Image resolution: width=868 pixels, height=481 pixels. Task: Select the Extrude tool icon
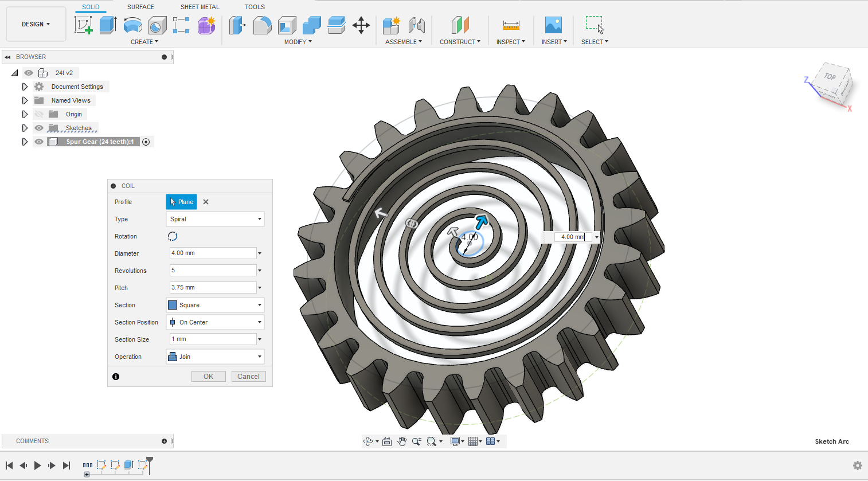pos(108,25)
